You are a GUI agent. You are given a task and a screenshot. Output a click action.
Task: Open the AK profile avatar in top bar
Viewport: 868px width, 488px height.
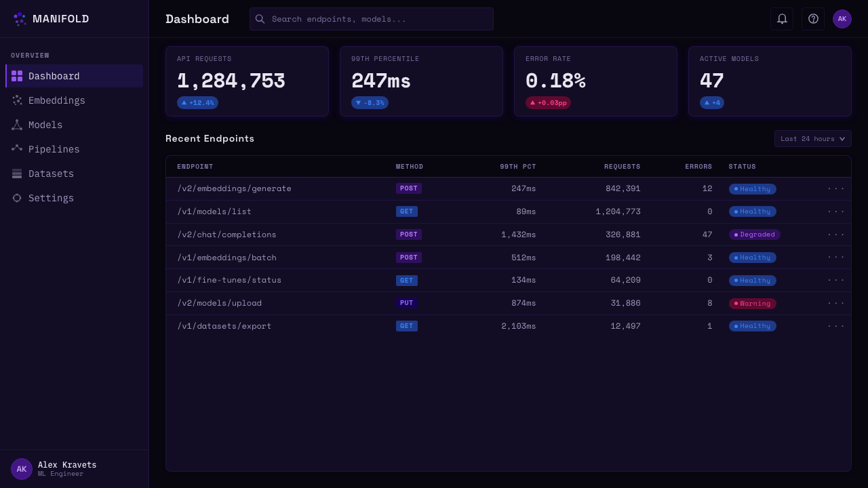click(x=842, y=19)
